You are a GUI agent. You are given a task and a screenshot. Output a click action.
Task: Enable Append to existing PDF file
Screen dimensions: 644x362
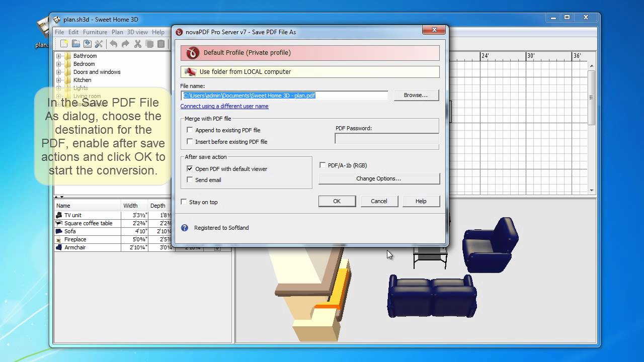[190, 130]
